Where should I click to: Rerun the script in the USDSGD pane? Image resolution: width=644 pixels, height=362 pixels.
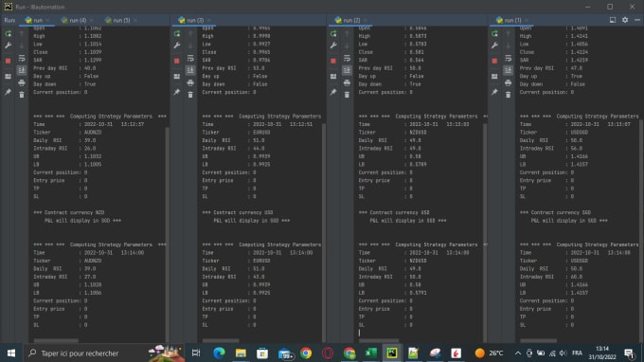494,34
